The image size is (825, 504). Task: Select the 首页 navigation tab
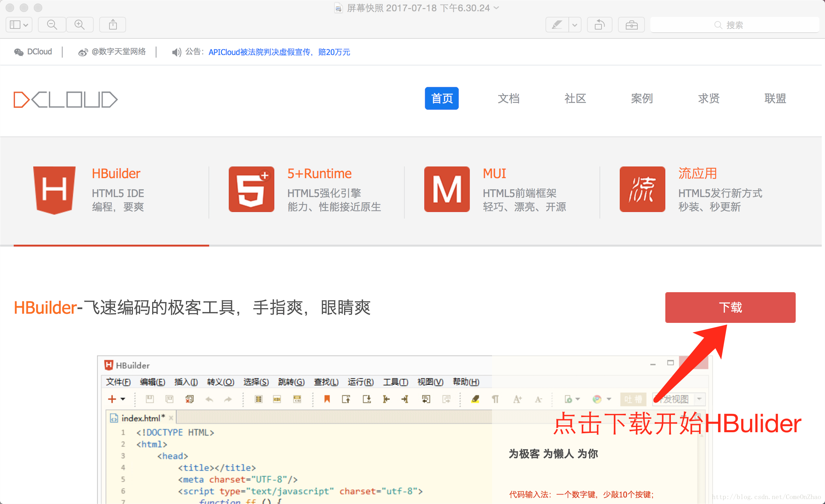441,98
